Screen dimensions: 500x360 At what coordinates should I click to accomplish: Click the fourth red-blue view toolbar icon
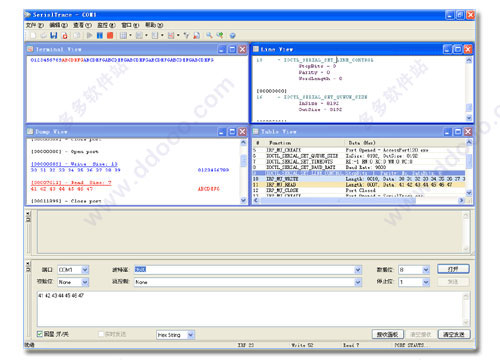click(x=171, y=35)
